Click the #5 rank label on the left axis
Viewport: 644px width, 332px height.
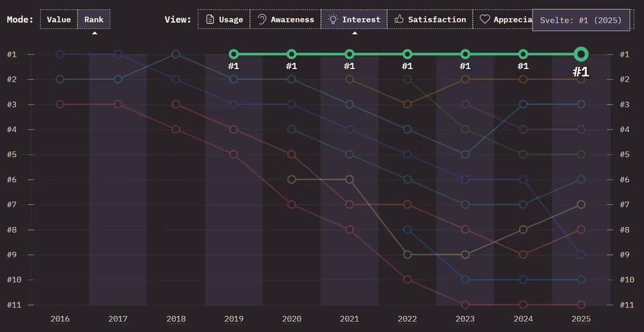(x=12, y=154)
